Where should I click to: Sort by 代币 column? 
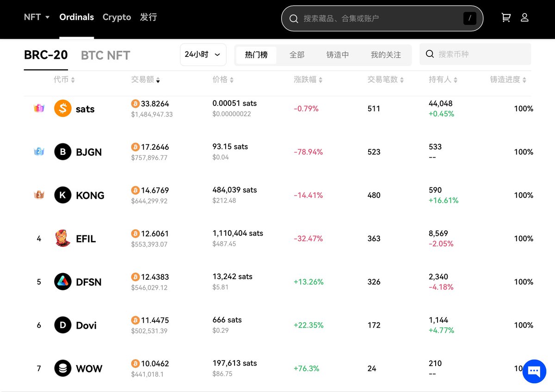coord(64,80)
